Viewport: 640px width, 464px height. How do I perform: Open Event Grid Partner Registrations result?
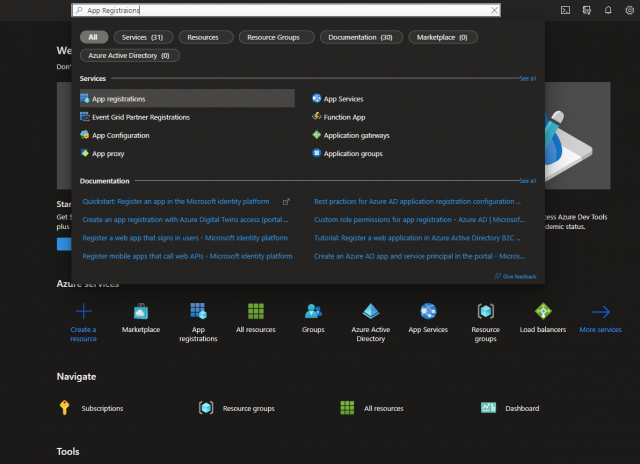coord(135,117)
